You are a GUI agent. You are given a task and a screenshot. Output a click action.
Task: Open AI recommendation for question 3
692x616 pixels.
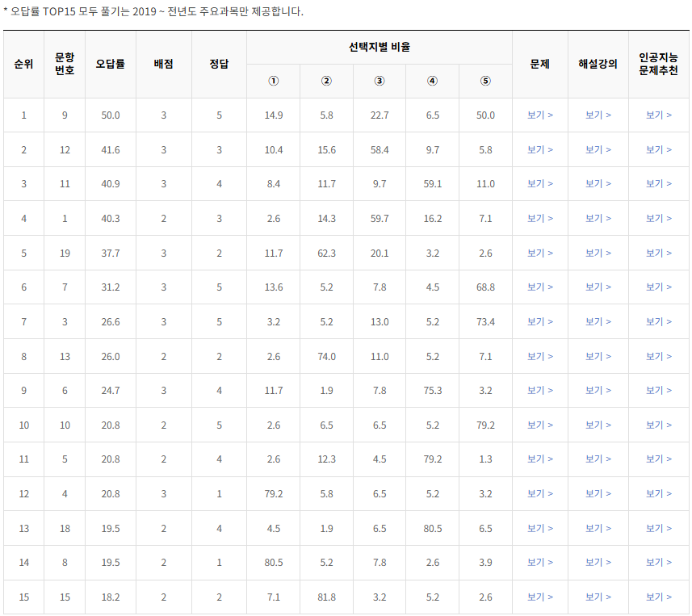click(x=659, y=321)
